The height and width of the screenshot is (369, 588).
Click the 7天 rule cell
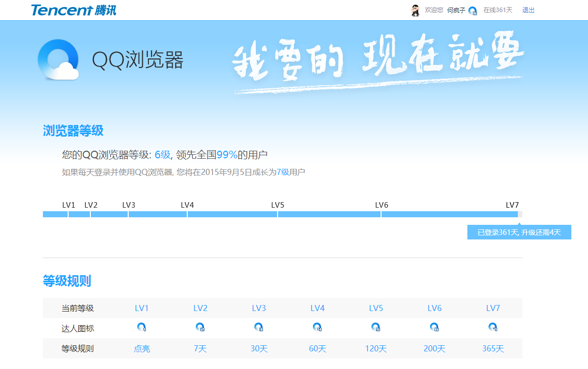tap(200, 349)
